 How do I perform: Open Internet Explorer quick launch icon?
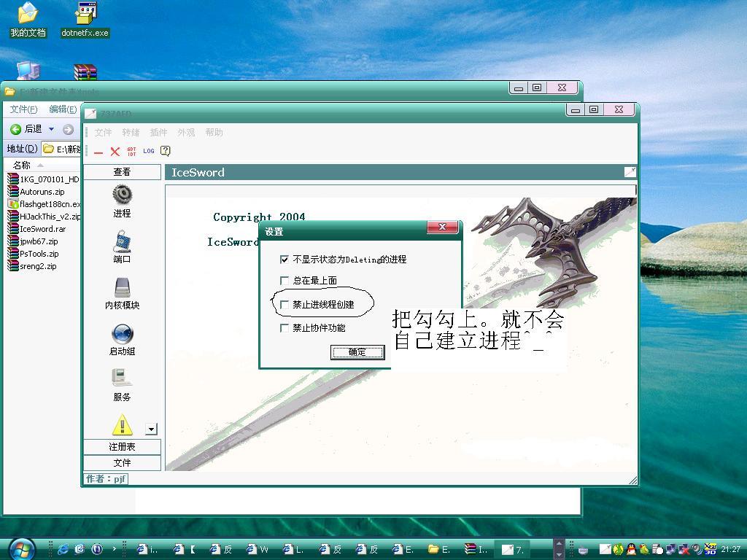tap(63, 549)
